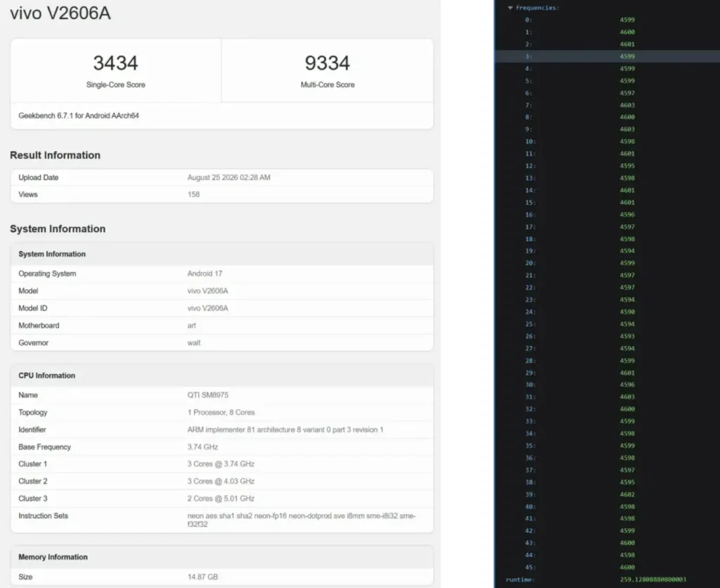Select frequencies row 31 value 4603
The width and height of the screenshot is (720, 588).
click(x=627, y=397)
